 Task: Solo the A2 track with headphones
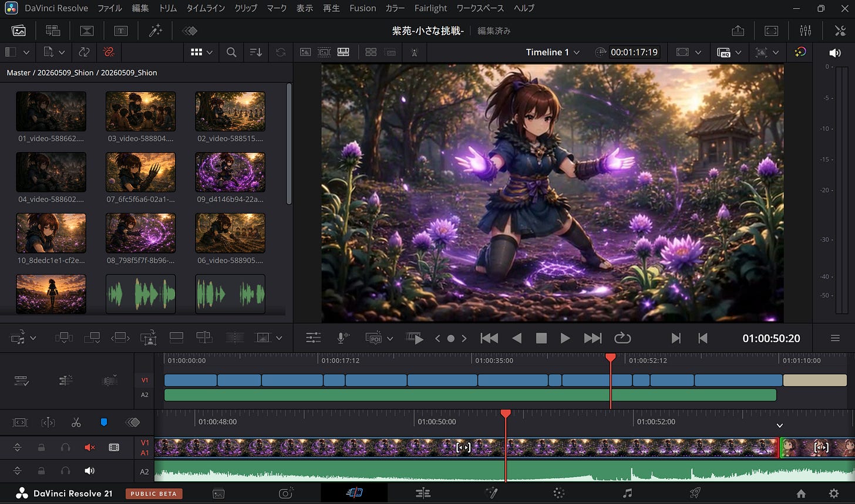pos(65,471)
